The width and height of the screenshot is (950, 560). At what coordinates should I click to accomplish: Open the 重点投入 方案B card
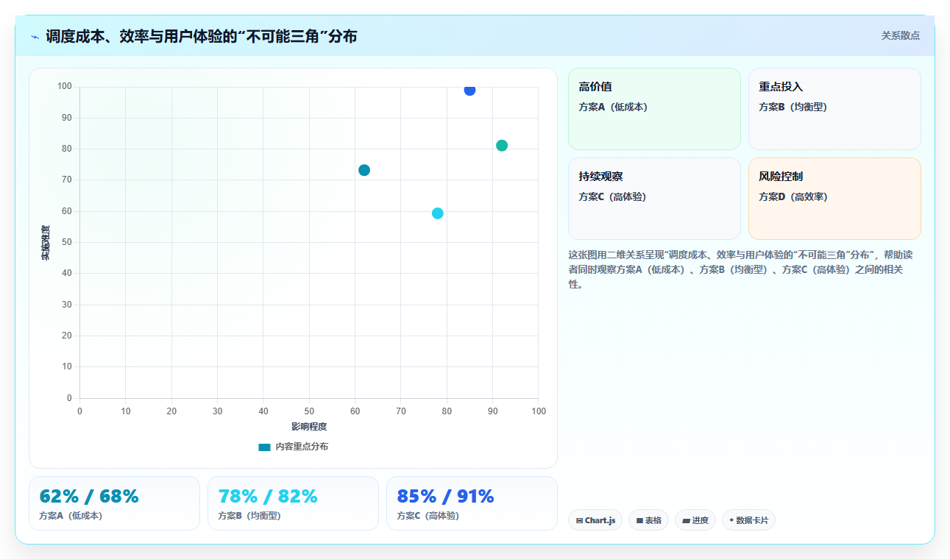point(834,109)
